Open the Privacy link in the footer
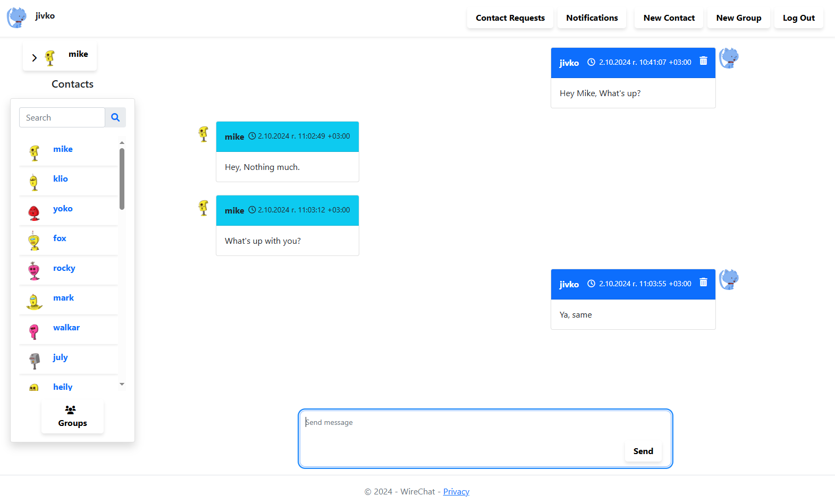Screen dimensions: 835x504 [x=456, y=492]
